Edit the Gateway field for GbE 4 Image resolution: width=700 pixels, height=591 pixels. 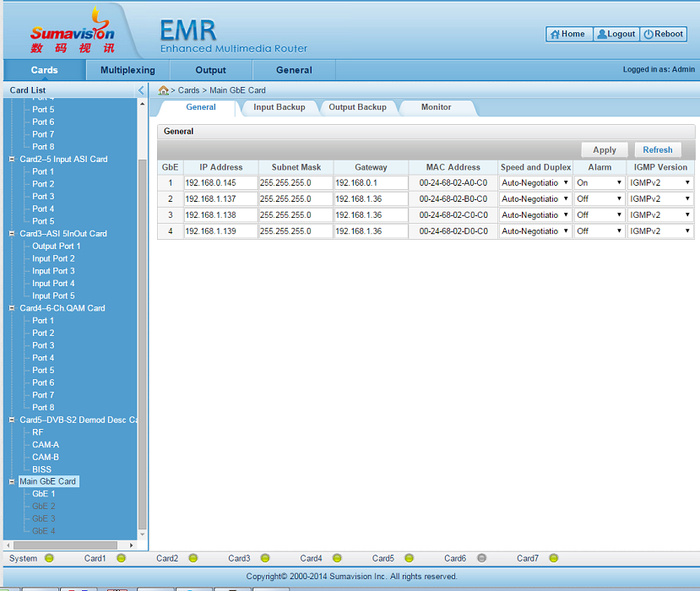tap(371, 230)
